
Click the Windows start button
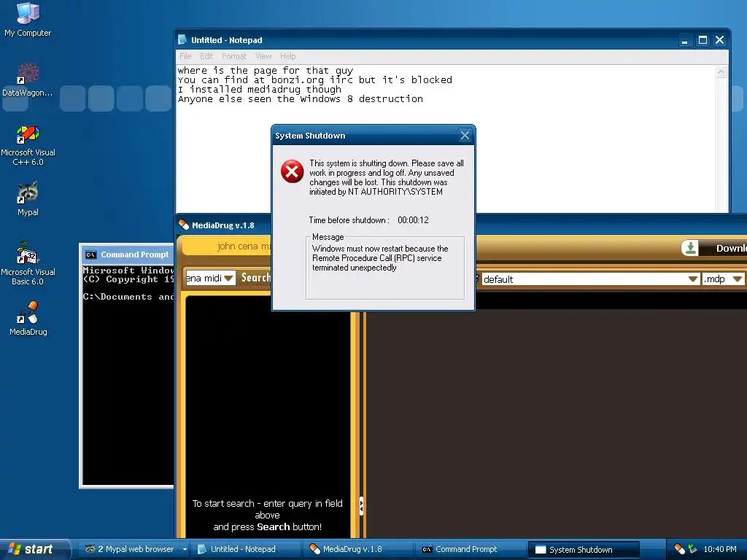click(34, 549)
